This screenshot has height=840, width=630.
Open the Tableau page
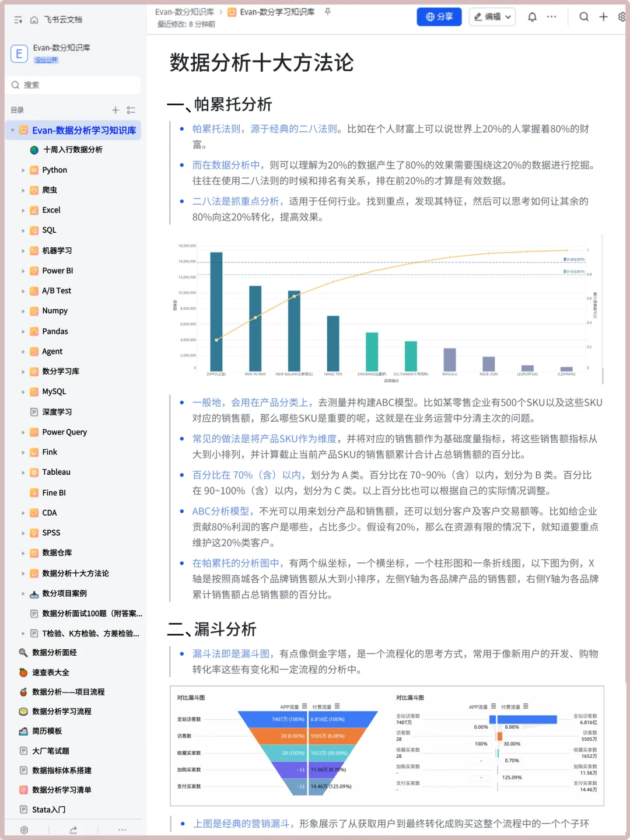(56, 472)
